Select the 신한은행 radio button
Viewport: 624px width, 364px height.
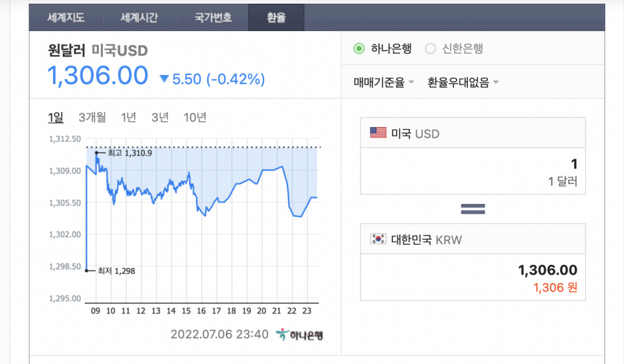(430, 49)
